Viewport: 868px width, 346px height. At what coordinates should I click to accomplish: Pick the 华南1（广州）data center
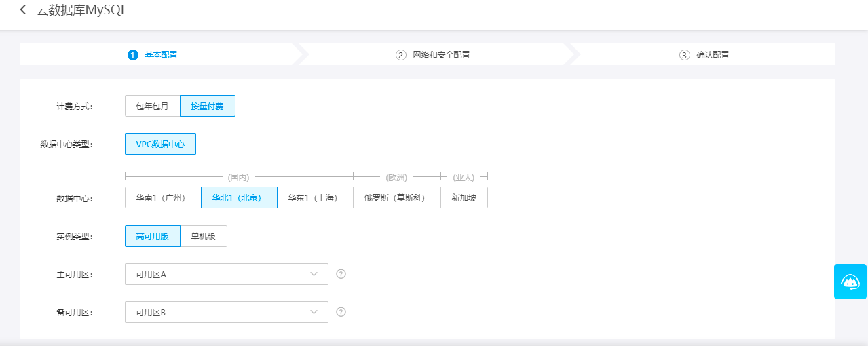pos(163,198)
